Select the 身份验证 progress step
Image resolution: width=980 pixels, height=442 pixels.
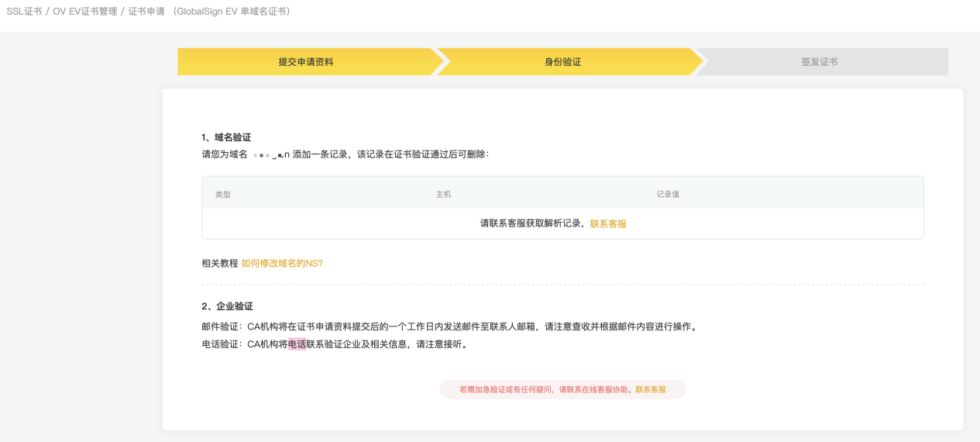(563, 62)
